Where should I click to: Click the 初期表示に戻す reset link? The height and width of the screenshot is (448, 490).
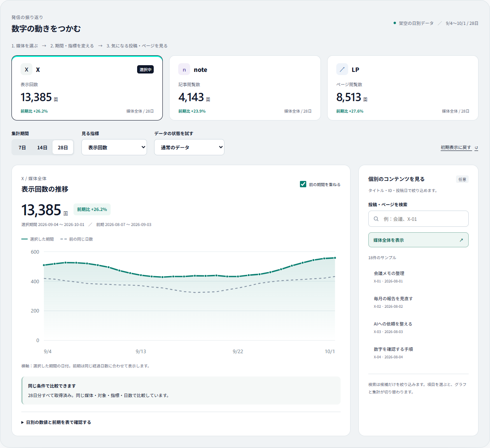tap(459, 147)
